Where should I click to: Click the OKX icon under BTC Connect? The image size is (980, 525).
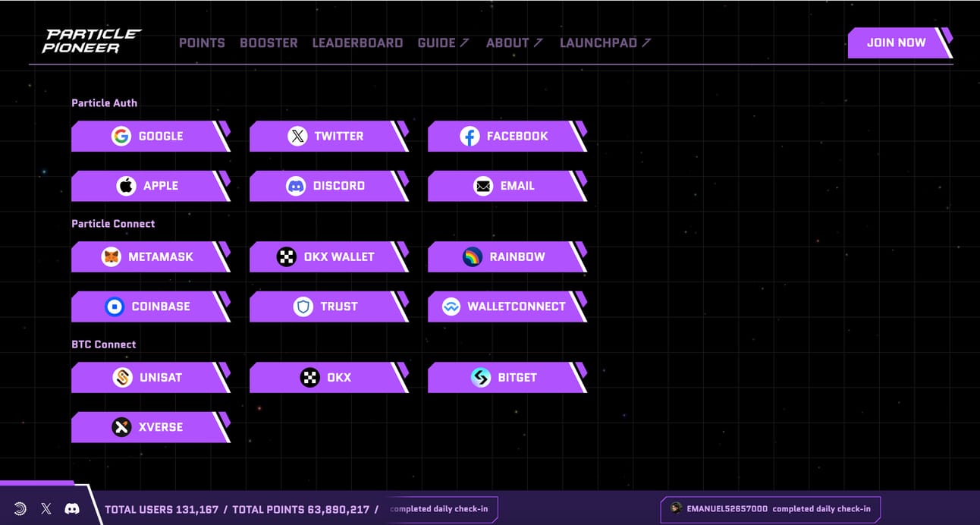pyautogui.click(x=310, y=378)
